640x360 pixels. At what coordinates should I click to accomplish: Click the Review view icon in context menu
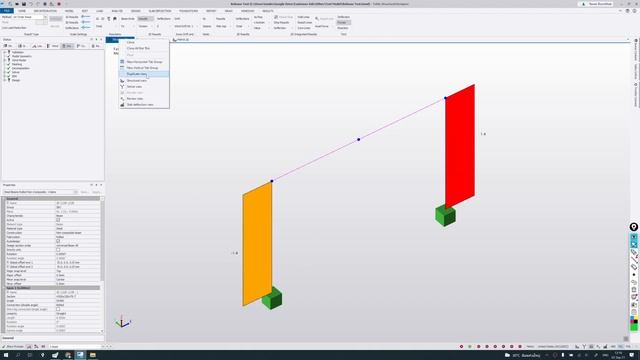click(122, 99)
